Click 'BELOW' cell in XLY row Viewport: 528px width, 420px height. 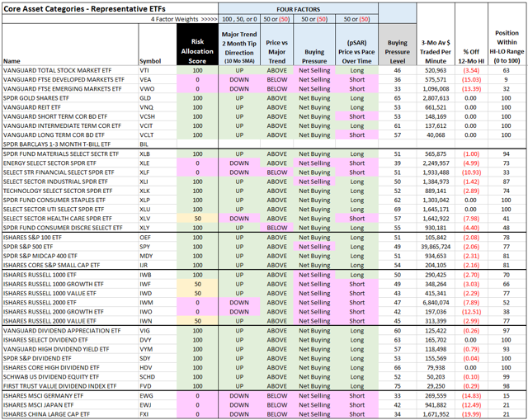click(x=277, y=228)
